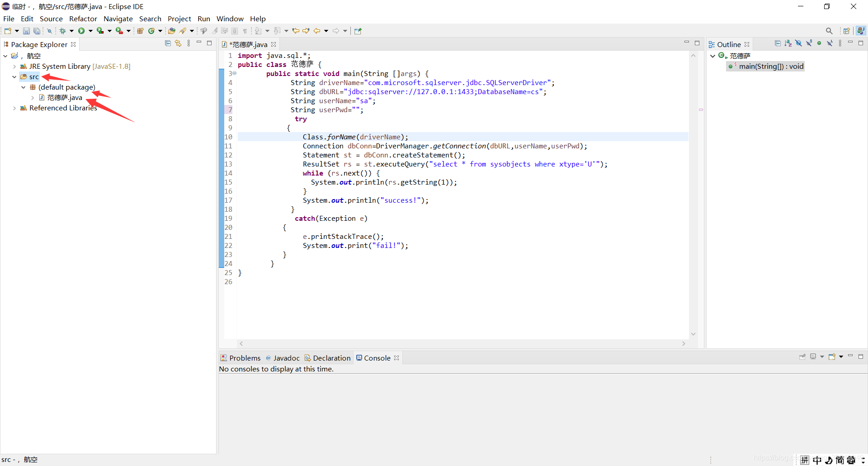
Task: Open the Refactor menu
Action: pyautogui.click(x=83, y=19)
